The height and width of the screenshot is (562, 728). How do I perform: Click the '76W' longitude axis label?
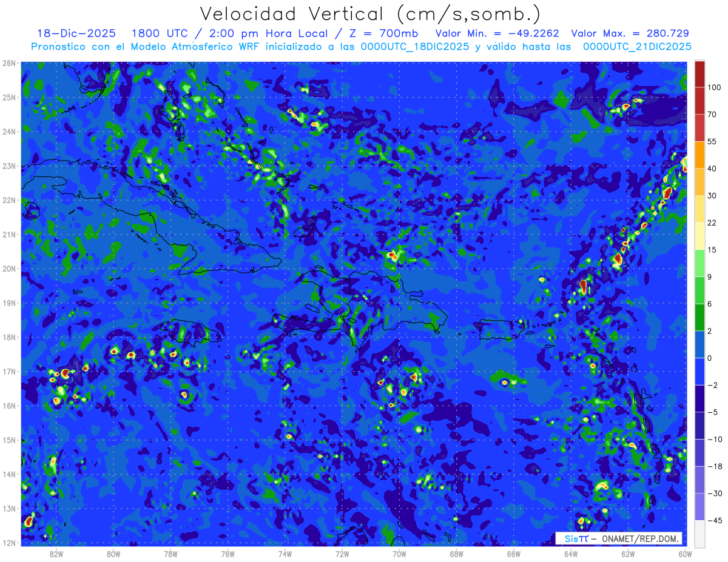pyautogui.click(x=227, y=554)
